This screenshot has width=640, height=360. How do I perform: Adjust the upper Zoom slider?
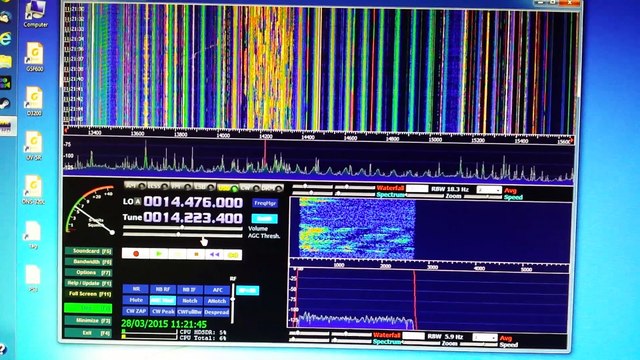pos(424,196)
